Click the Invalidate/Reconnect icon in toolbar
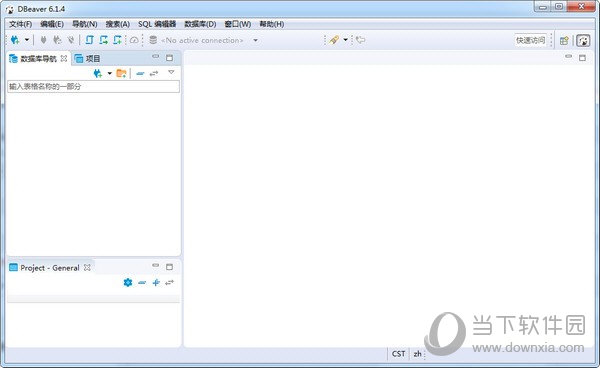 [57, 40]
